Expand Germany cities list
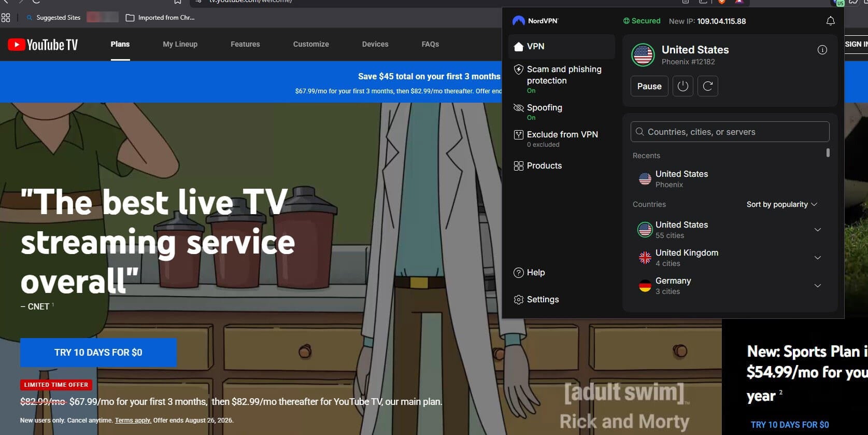This screenshot has height=435, width=868. coord(817,286)
